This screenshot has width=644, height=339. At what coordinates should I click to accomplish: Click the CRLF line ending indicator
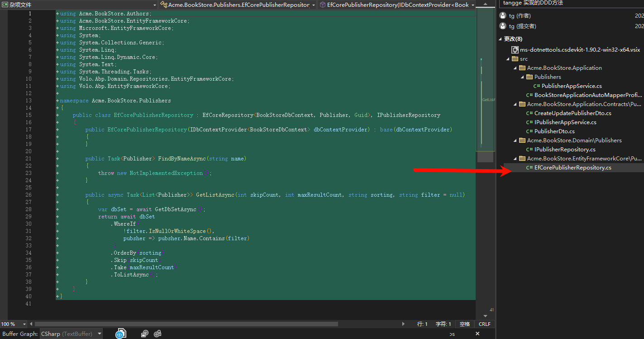pyautogui.click(x=485, y=324)
